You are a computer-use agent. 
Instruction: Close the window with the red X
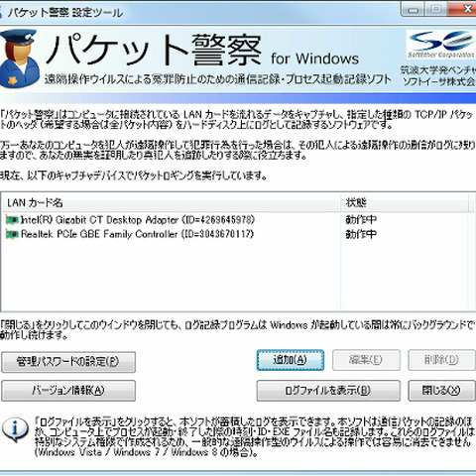(462, 9)
